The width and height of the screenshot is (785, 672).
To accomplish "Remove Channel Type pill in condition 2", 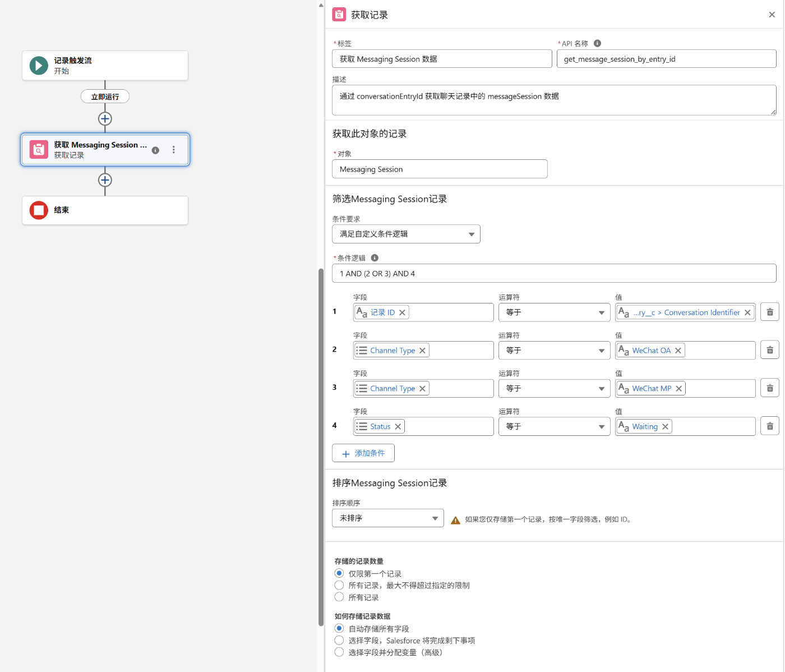I will [422, 351].
